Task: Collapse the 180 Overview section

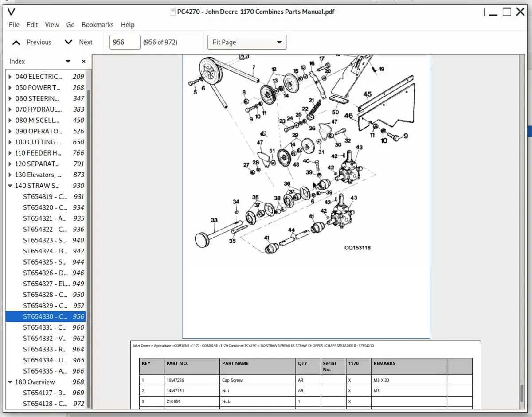Action: point(10,382)
